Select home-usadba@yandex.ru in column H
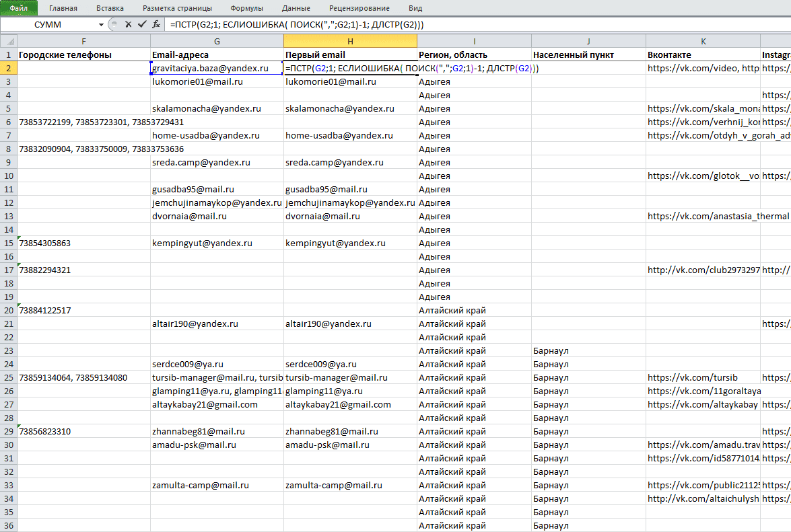The height and width of the screenshot is (532, 791). (350, 135)
